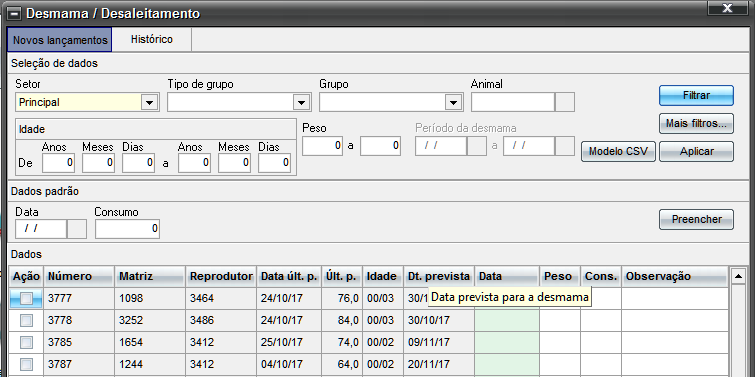755x377 pixels.
Task: Sort by the Número column header
Action: click(79, 276)
